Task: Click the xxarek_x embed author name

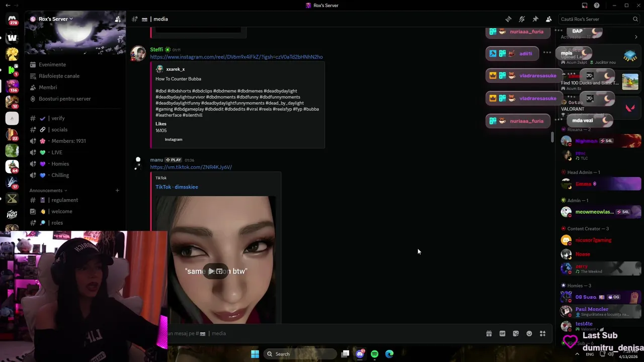Action: (176, 69)
